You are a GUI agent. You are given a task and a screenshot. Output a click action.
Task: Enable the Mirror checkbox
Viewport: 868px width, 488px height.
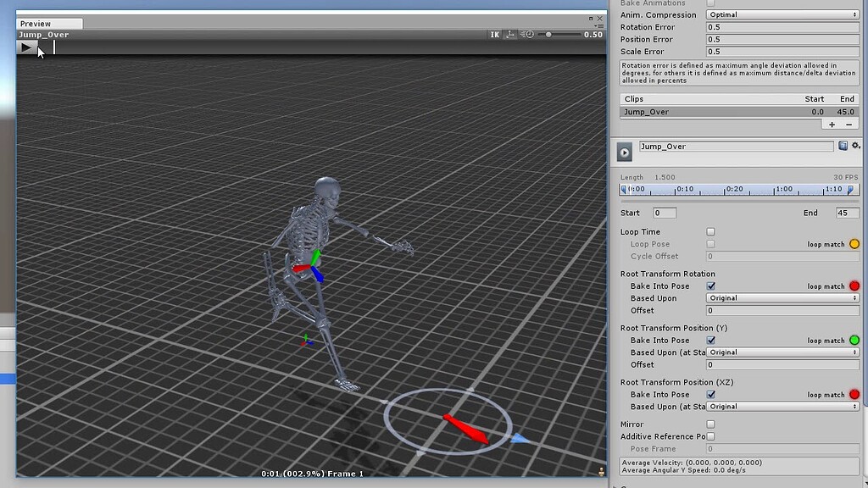[710, 424]
